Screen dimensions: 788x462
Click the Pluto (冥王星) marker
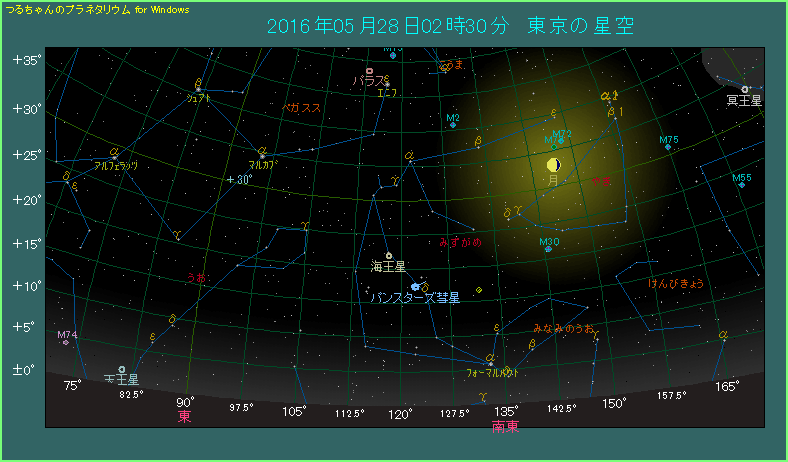tap(745, 89)
